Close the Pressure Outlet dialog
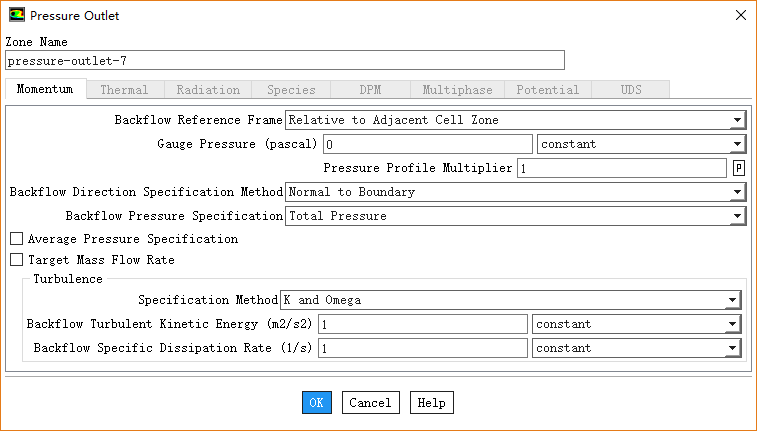 tap(740, 16)
